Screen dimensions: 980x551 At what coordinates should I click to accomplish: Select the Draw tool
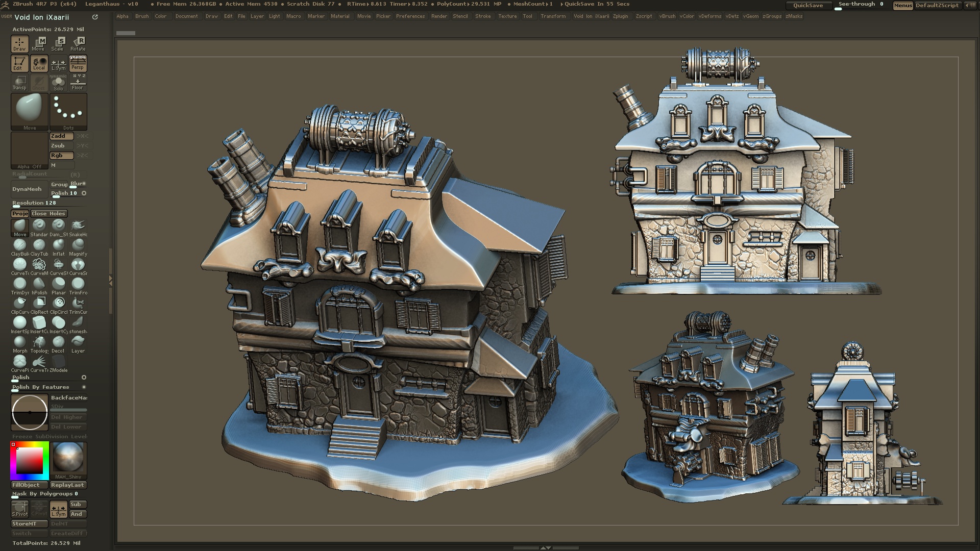19,43
